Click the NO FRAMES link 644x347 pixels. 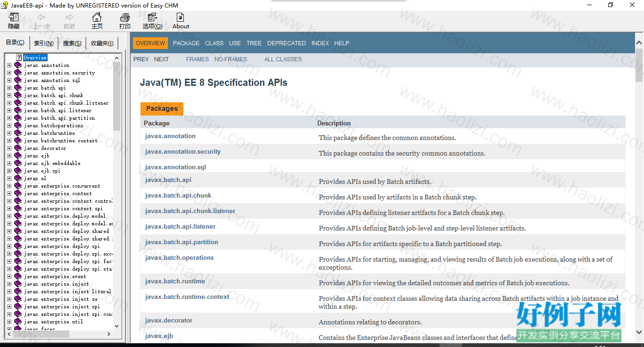pos(231,59)
